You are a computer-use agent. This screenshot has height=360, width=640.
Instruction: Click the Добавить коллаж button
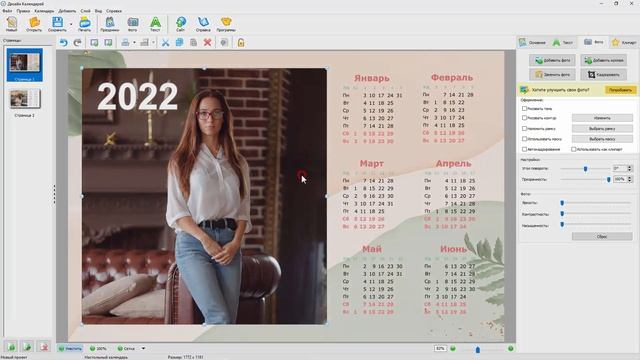(x=604, y=60)
